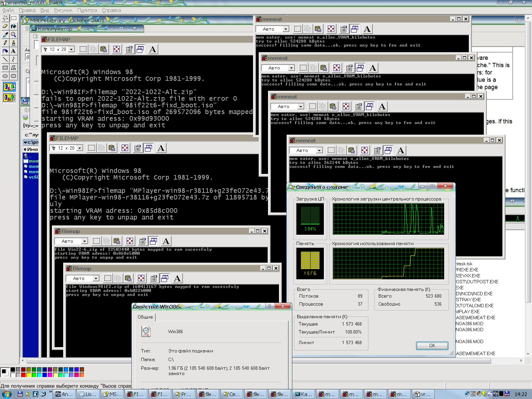
Task: Pick black swatch in Paint color palette
Action: [x=13, y=369]
